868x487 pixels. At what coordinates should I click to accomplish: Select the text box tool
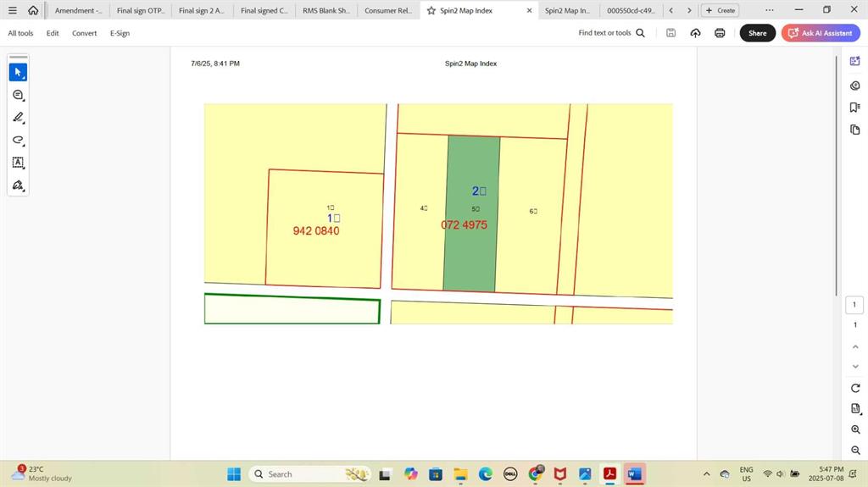(x=18, y=162)
